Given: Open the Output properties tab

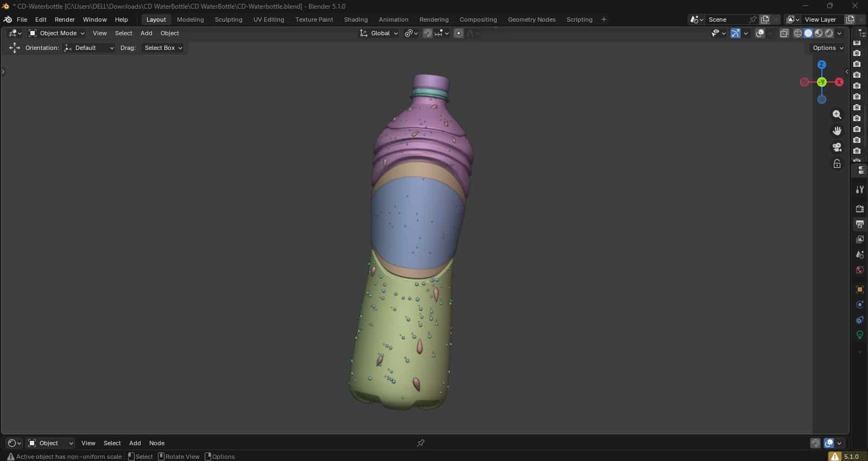Looking at the screenshot, I should (859, 224).
